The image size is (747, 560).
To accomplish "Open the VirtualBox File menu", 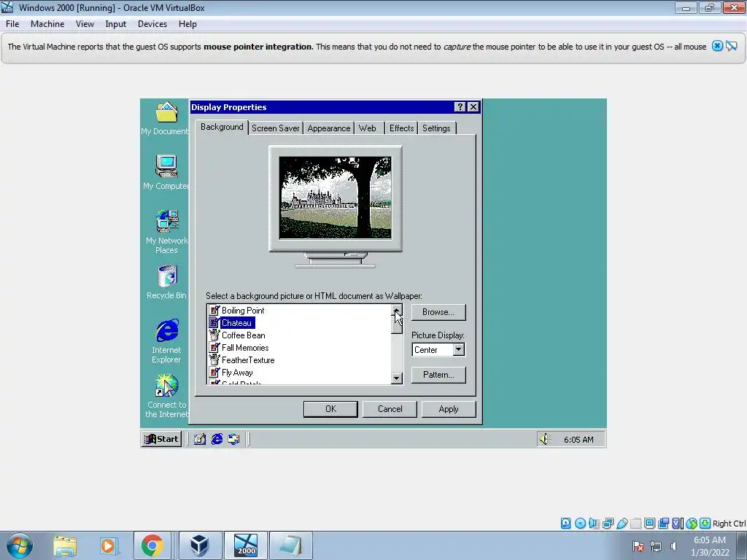I will [x=12, y=24].
